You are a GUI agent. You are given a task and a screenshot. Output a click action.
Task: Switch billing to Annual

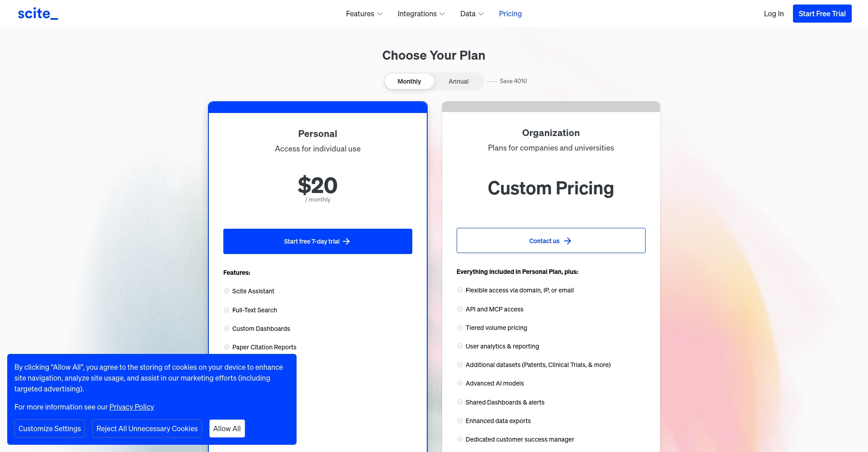pyautogui.click(x=458, y=81)
